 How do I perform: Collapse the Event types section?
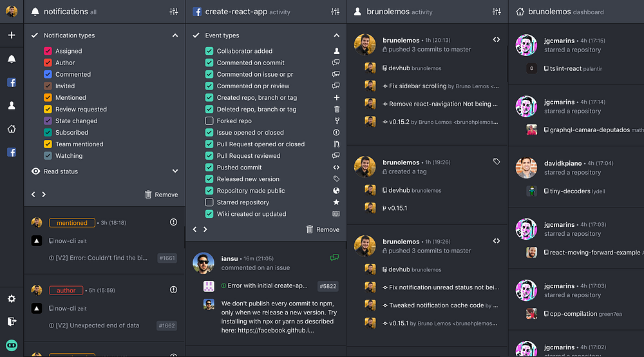[x=336, y=35]
